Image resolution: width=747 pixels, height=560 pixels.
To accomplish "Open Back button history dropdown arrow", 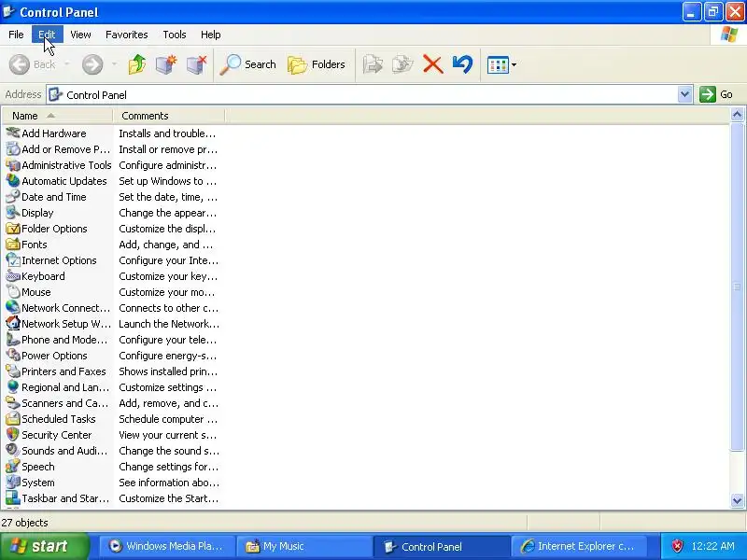I will [66, 64].
